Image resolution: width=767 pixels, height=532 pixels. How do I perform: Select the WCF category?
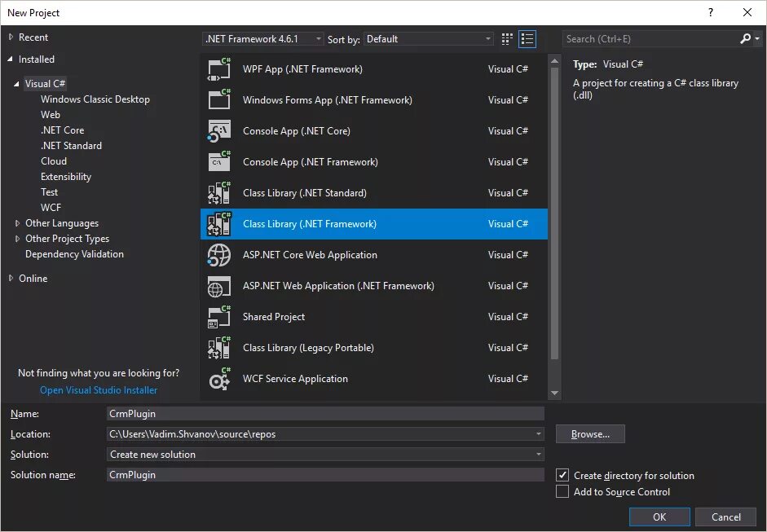point(51,207)
